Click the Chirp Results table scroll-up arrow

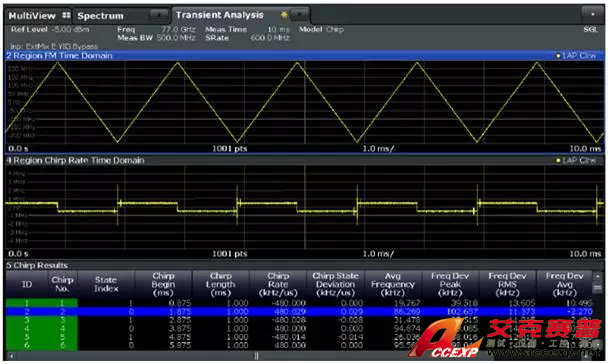coord(597,276)
